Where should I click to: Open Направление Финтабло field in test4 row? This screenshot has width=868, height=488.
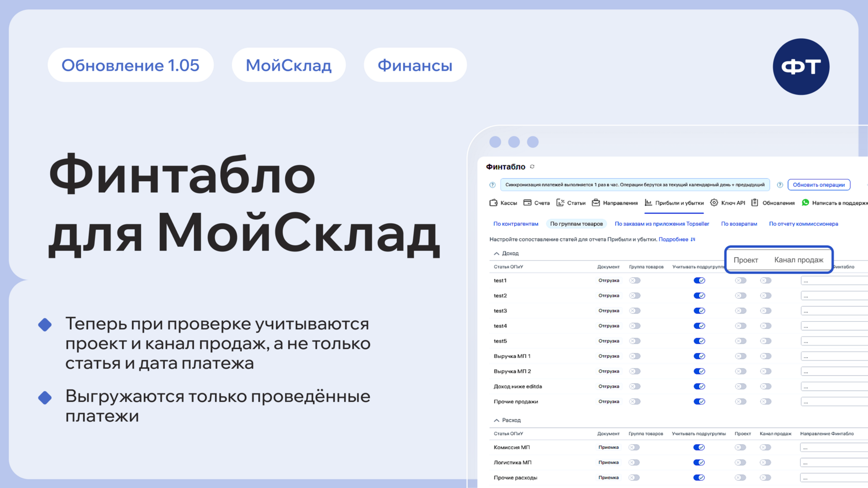[834, 326]
